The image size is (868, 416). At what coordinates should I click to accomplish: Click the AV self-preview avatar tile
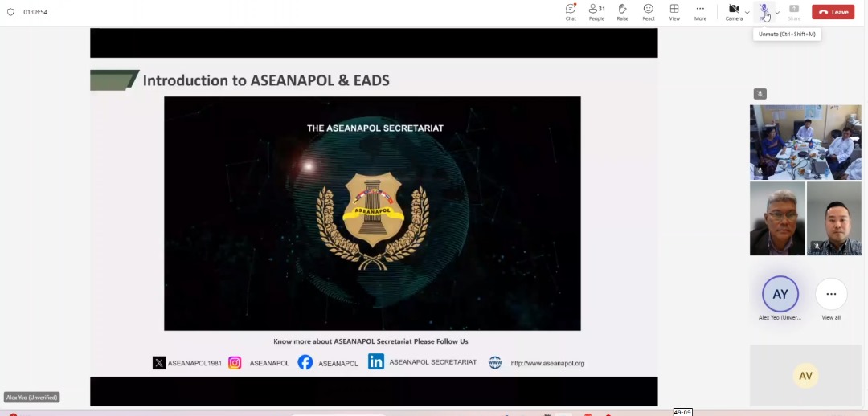(805, 375)
